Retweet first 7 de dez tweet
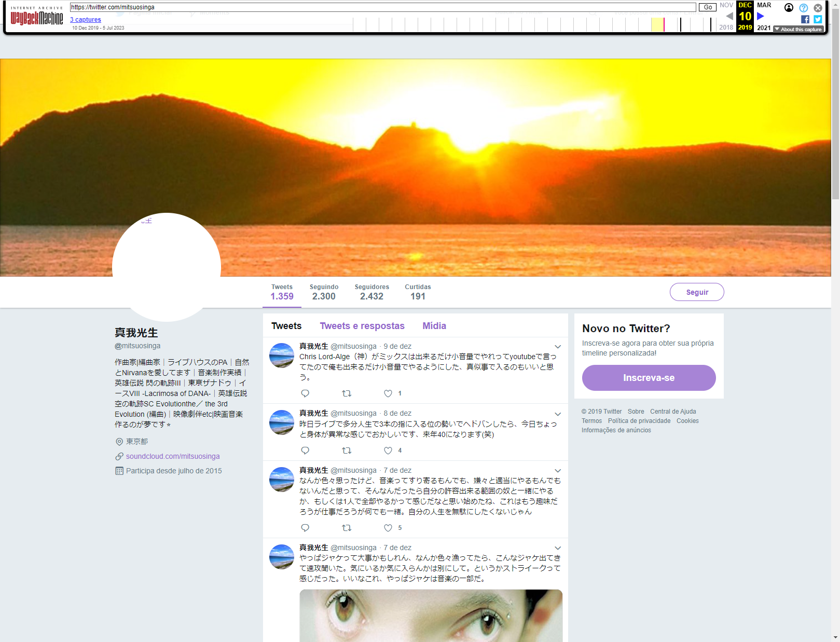This screenshot has width=840, height=642. [347, 528]
